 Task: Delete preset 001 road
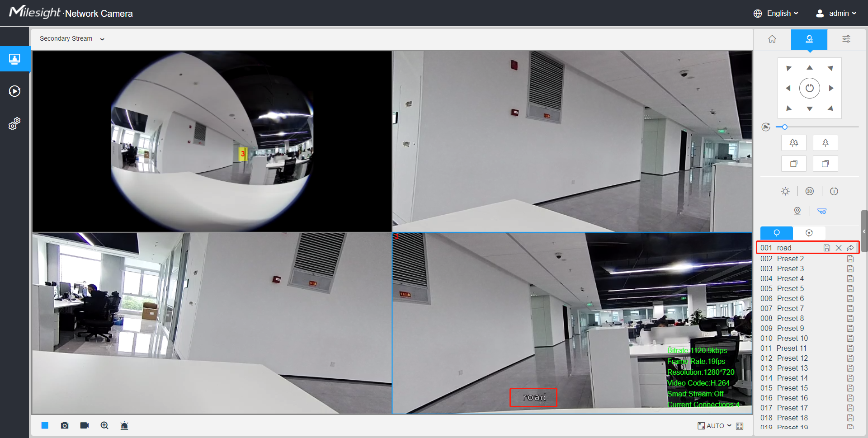point(839,248)
